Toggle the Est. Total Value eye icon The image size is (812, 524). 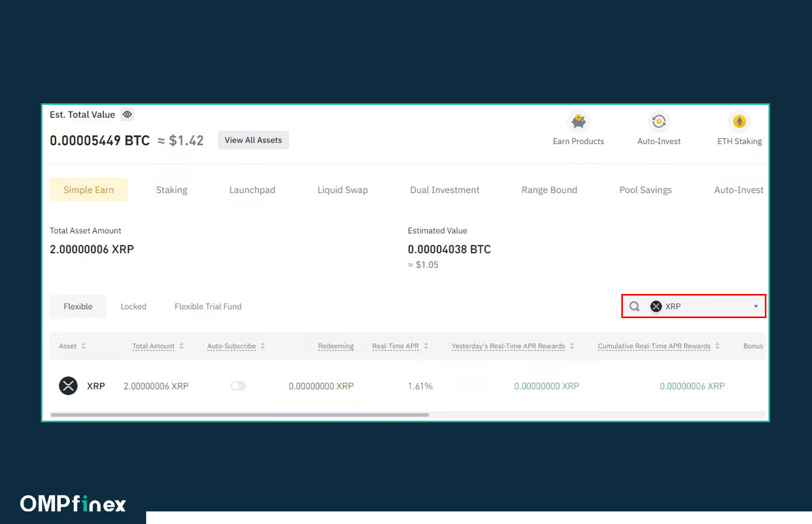point(127,114)
